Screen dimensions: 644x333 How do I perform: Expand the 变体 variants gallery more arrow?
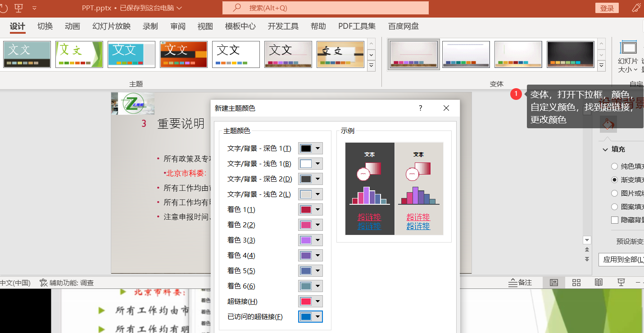602,66
